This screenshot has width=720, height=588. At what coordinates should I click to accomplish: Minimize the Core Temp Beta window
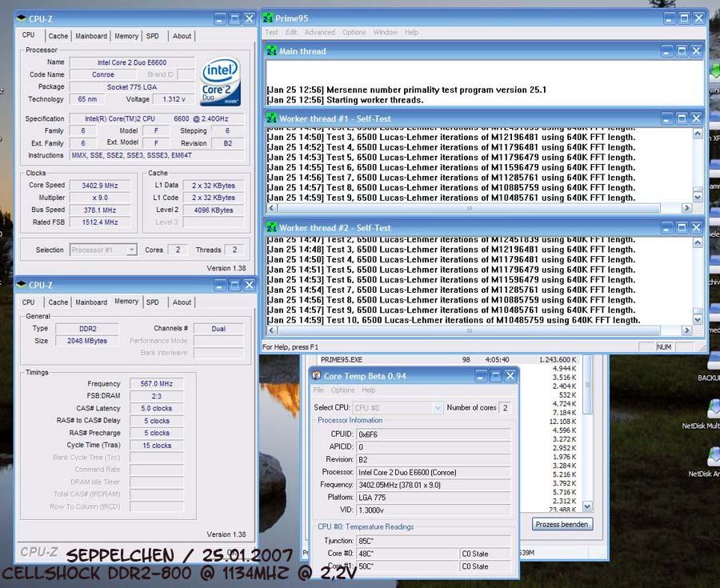481,376
